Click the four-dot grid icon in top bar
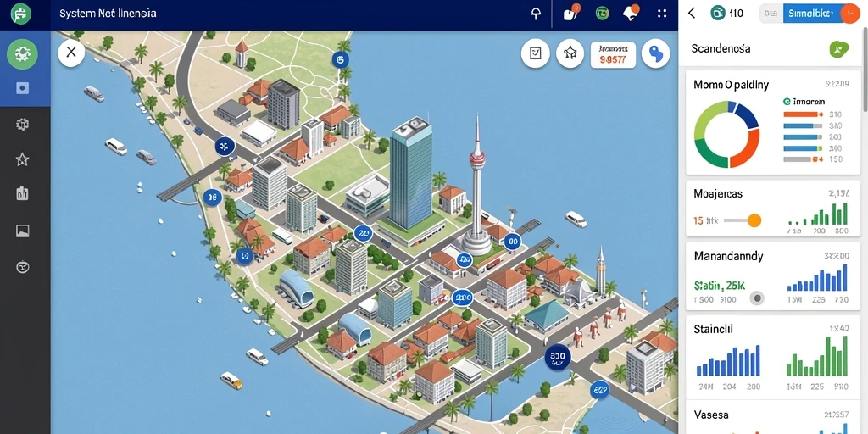868x434 pixels. [661, 14]
